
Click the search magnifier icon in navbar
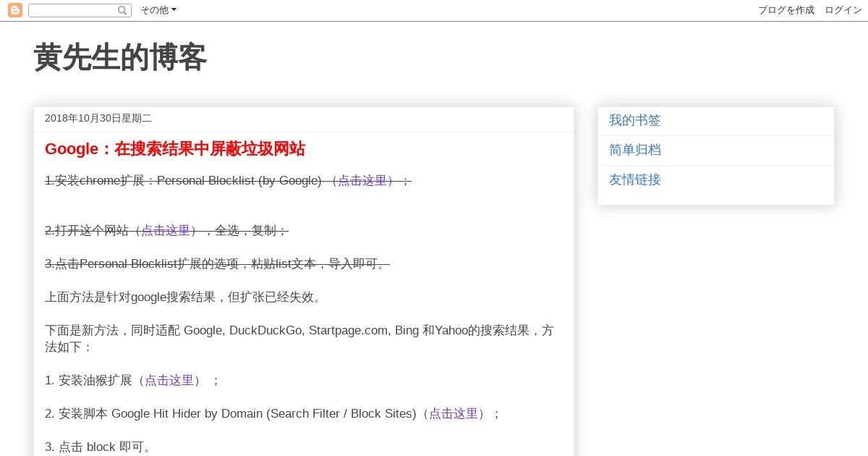click(x=122, y=10)
